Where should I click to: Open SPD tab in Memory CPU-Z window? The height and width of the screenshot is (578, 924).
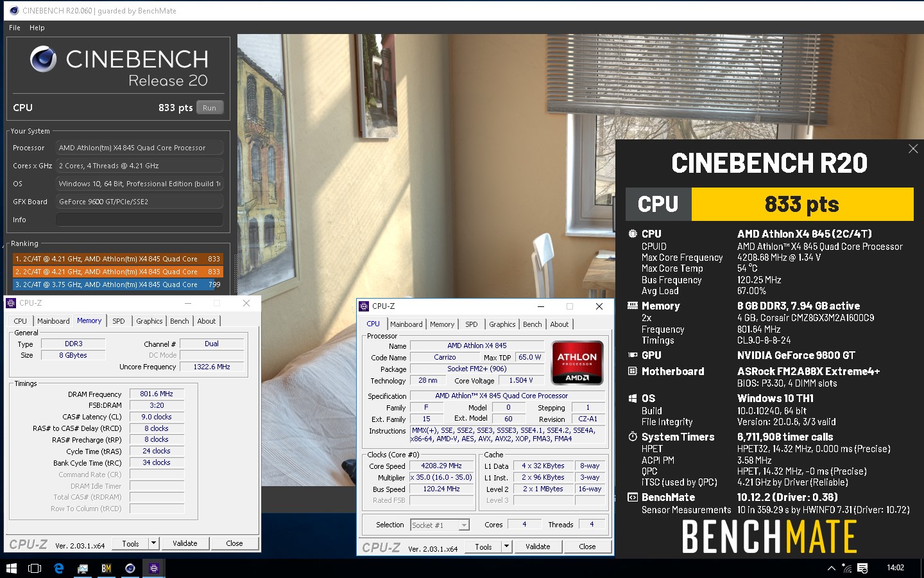coord(119,321)
